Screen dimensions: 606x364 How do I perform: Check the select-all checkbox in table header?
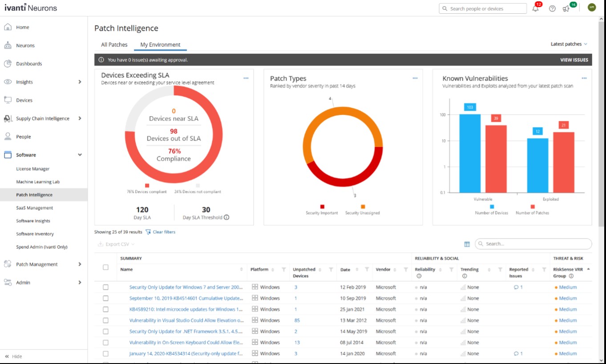coord(105,267)
